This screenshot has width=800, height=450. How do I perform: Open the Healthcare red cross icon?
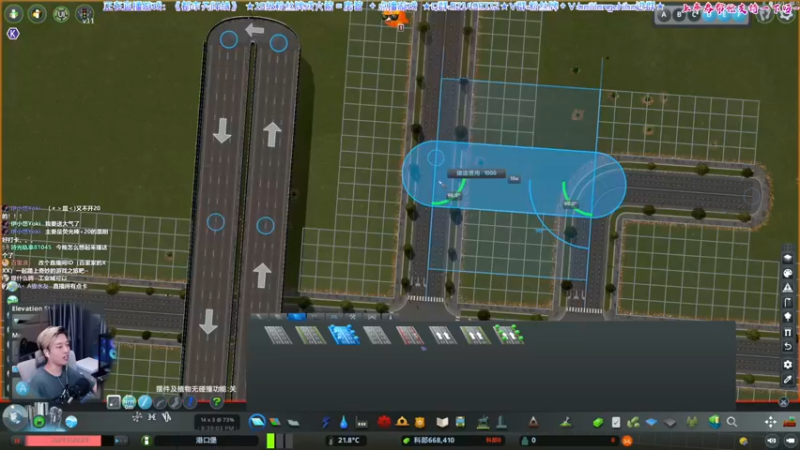click(384, 421)
